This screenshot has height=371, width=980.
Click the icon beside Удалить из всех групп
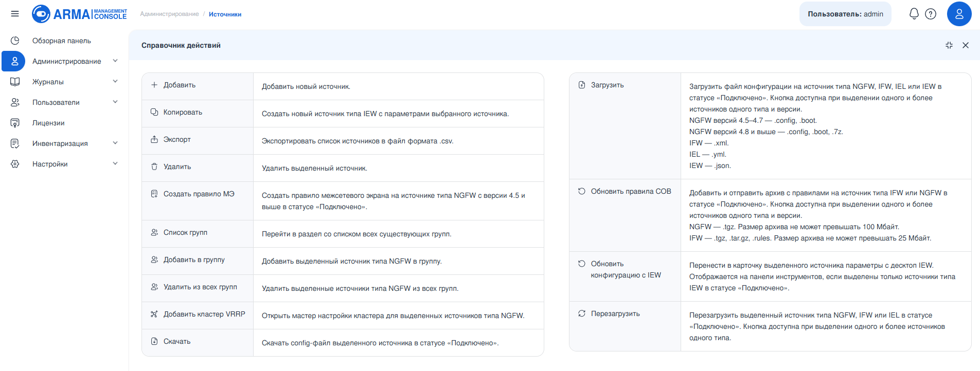(154, 287)
